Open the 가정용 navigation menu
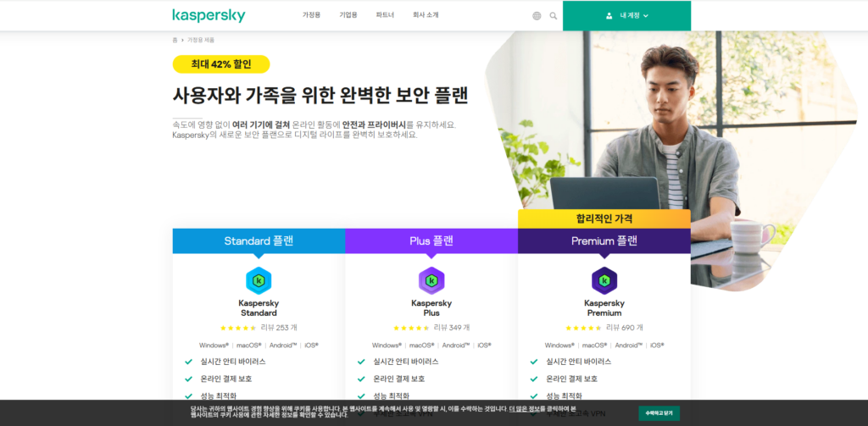 (x=311, y=15)
